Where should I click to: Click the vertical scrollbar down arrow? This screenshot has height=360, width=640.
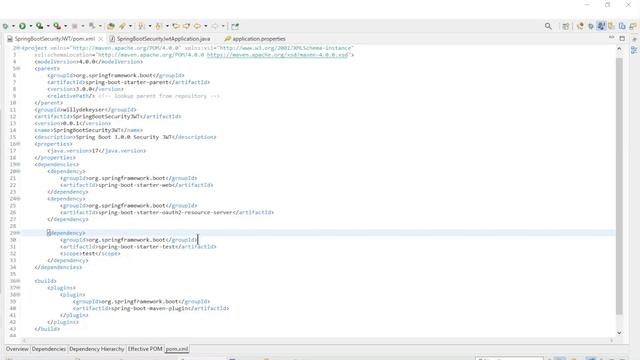(619, 333)
